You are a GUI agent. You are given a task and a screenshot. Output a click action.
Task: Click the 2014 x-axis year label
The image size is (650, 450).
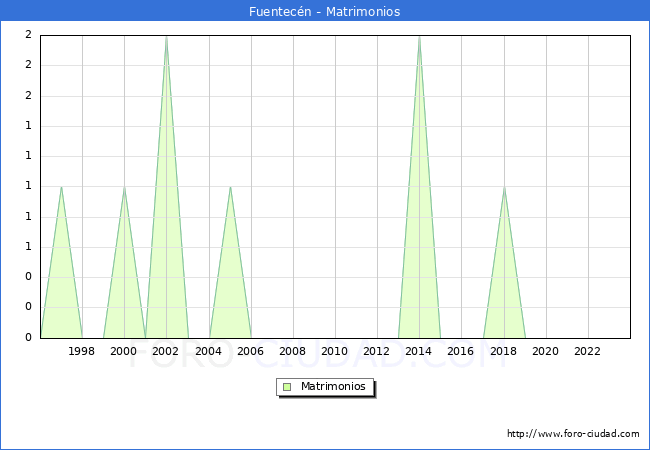click(x=419, y=351)
